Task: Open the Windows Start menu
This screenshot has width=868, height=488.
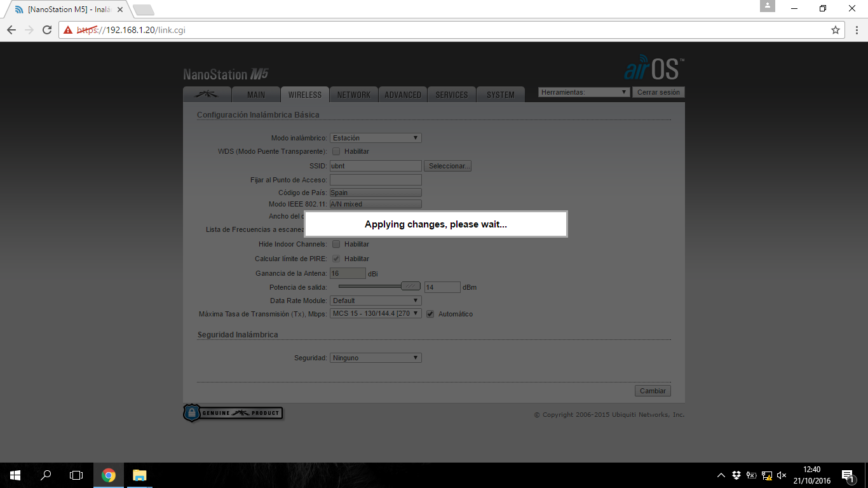Action: [15, 475]
